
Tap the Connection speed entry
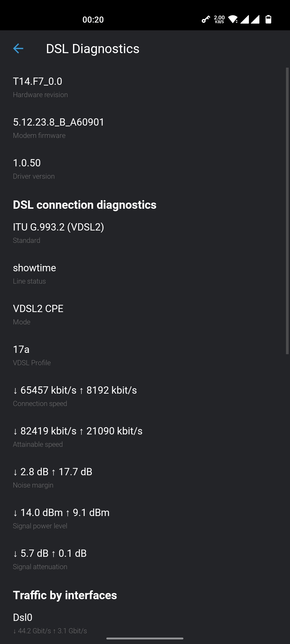(x=145, y=396)
